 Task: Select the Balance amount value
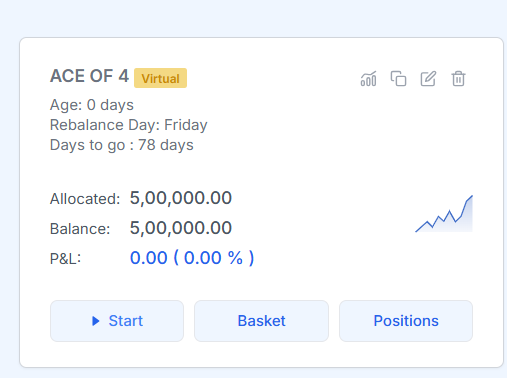181,228
